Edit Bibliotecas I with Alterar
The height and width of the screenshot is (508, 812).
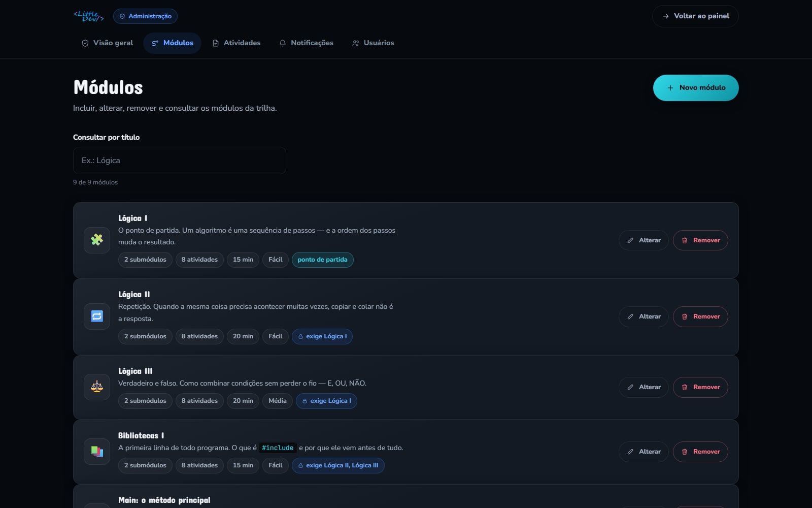click(644, 452)
